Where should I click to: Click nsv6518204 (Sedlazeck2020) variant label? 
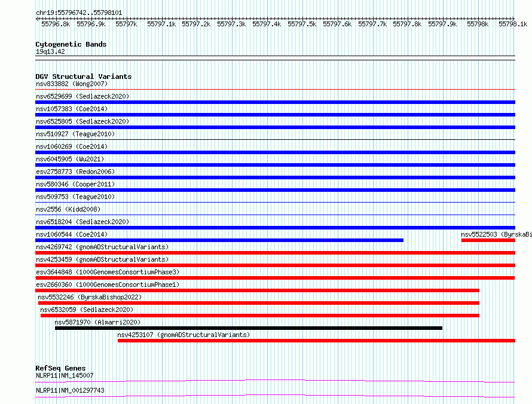tap(82, 222)
